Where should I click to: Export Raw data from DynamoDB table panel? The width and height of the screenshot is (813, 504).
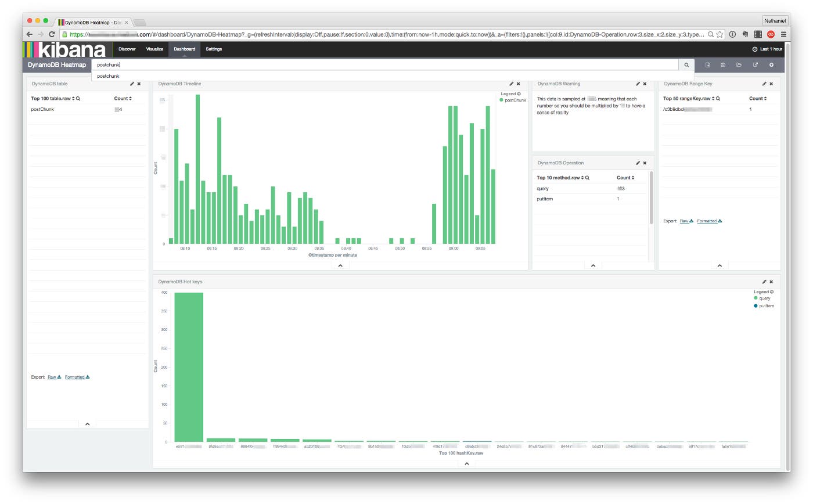[x=52, y=376]
